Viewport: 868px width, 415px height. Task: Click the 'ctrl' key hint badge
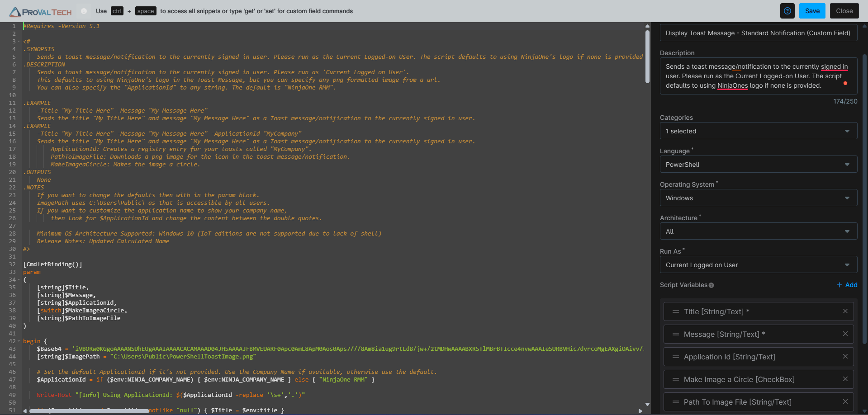117,11
